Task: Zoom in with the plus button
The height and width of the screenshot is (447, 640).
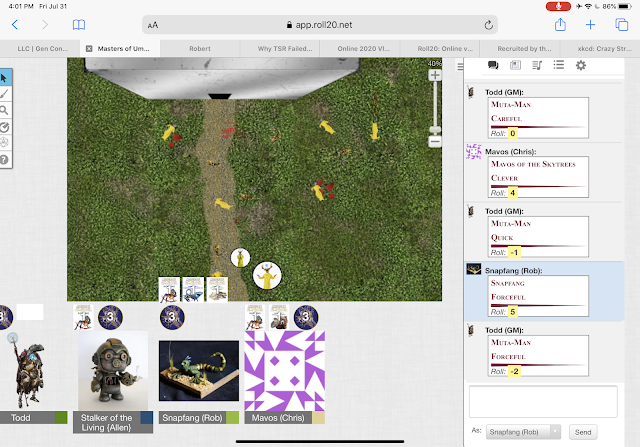Action: (435, 75)
